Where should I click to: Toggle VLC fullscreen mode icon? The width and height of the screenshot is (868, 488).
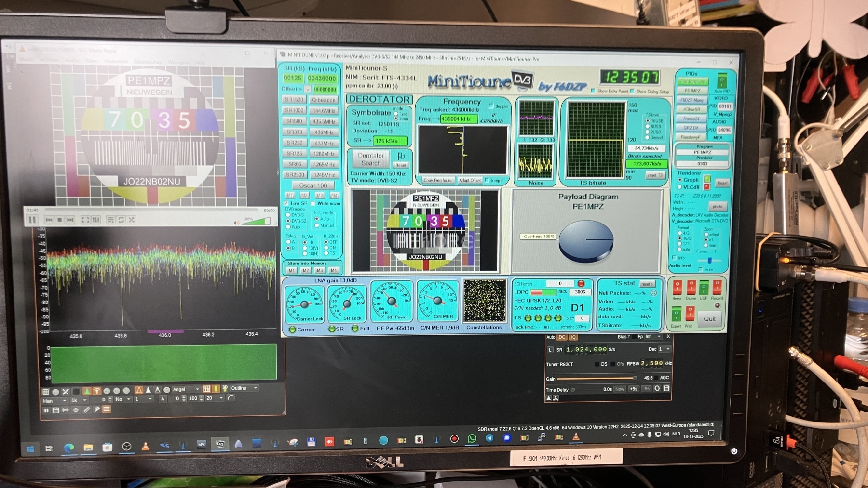click(x=85, y=220)
